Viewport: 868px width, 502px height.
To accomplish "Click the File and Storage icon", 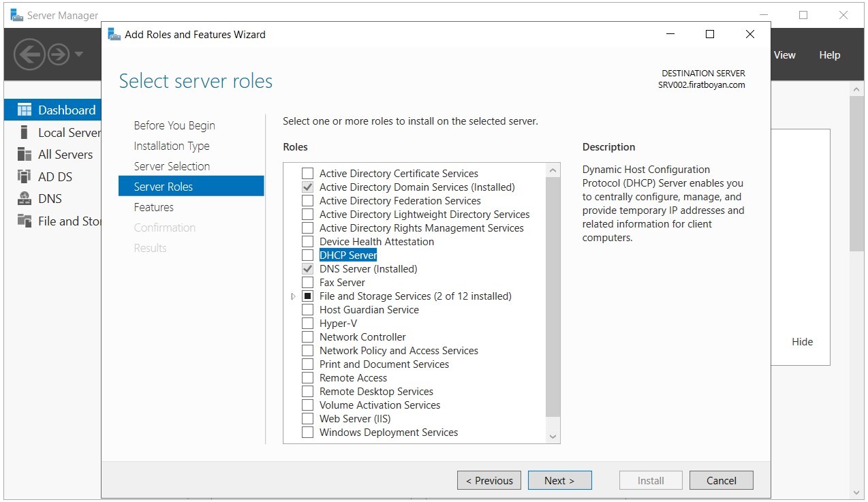I will click(25, 221).
